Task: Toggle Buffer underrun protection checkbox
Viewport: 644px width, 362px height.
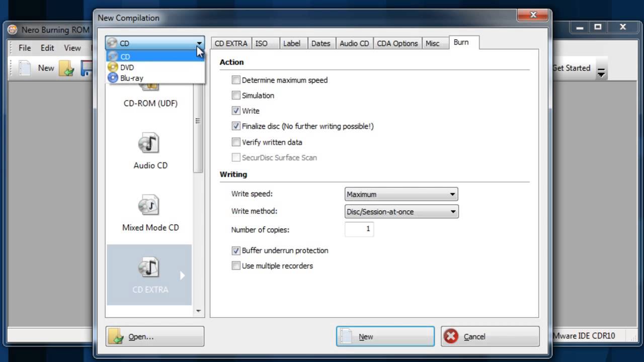Action: (236, 250)
